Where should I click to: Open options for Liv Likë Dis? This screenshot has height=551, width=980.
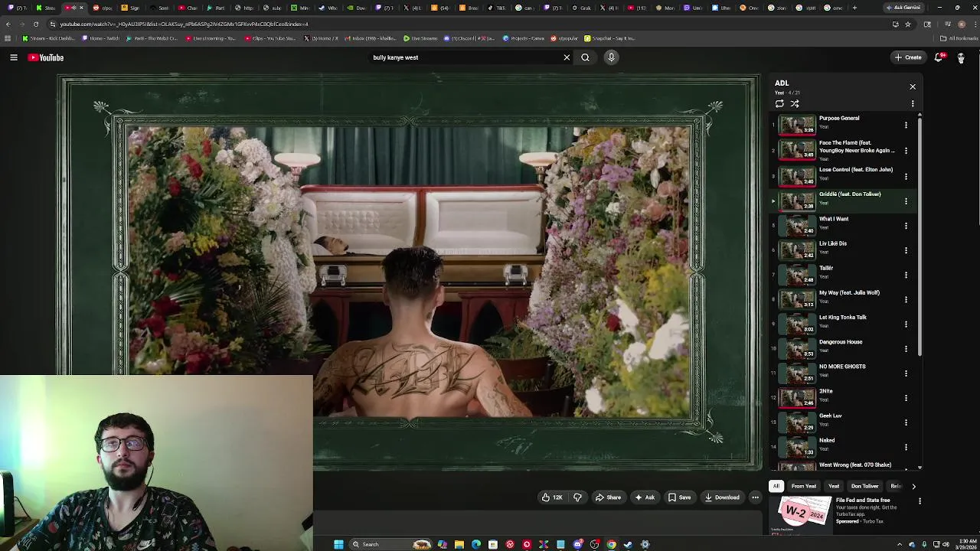tap(906, 249)
